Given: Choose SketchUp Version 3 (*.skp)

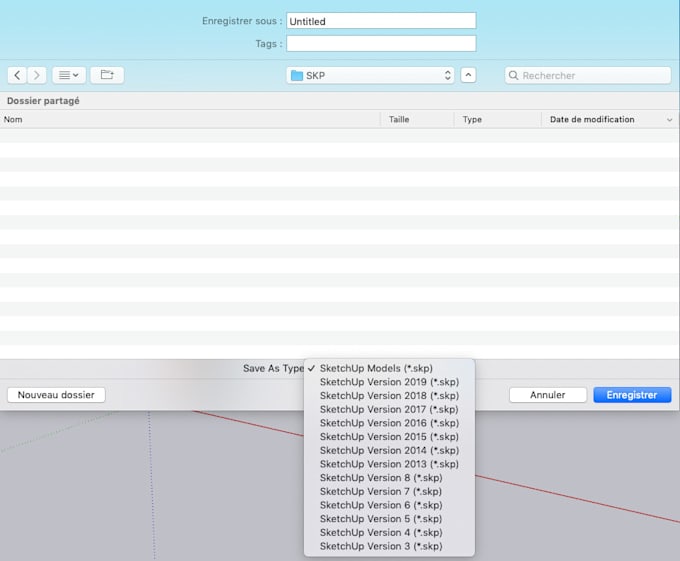Looking at the screenshot, I should (389, 546).
